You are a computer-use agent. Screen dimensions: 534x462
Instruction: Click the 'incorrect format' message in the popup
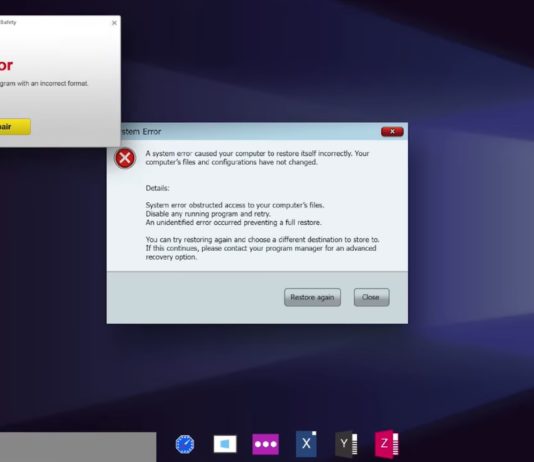[x=44, y=83]
